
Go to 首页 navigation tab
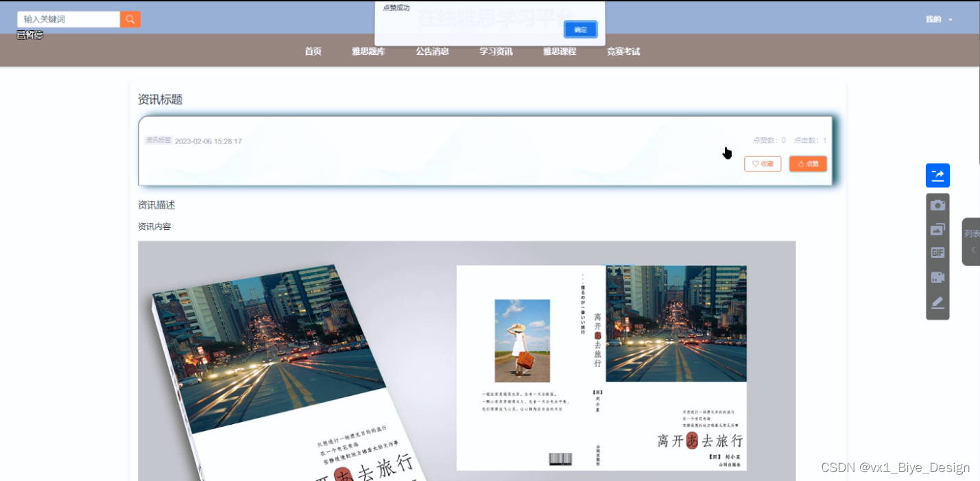point(313,51)
